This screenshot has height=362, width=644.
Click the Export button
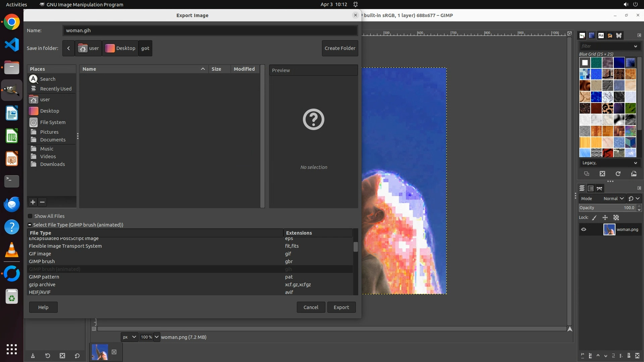341,307
